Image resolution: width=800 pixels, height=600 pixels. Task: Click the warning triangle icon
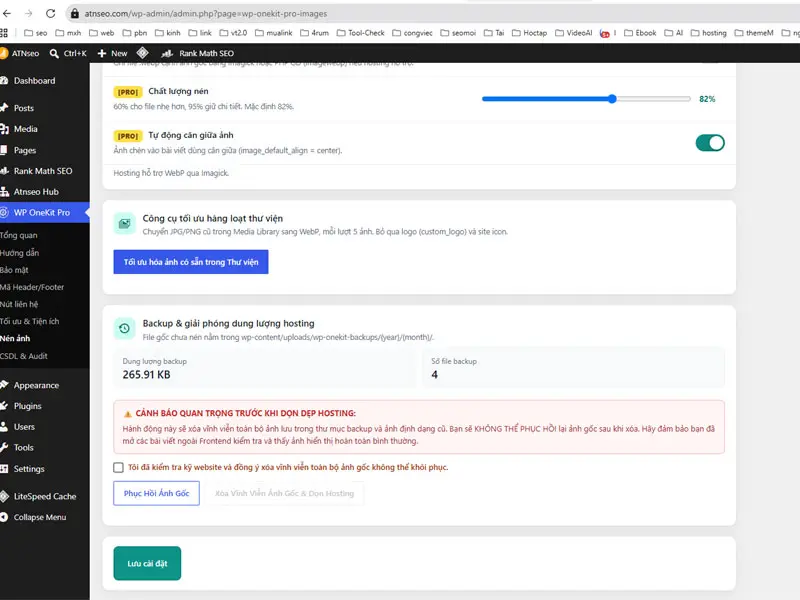pos(128,414)
